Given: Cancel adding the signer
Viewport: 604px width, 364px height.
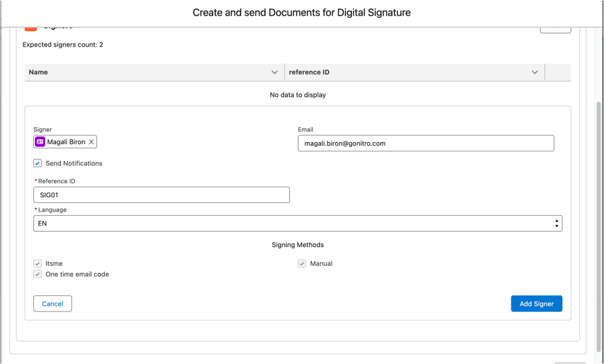Looking at the screenshot, I should pos(52,304).
